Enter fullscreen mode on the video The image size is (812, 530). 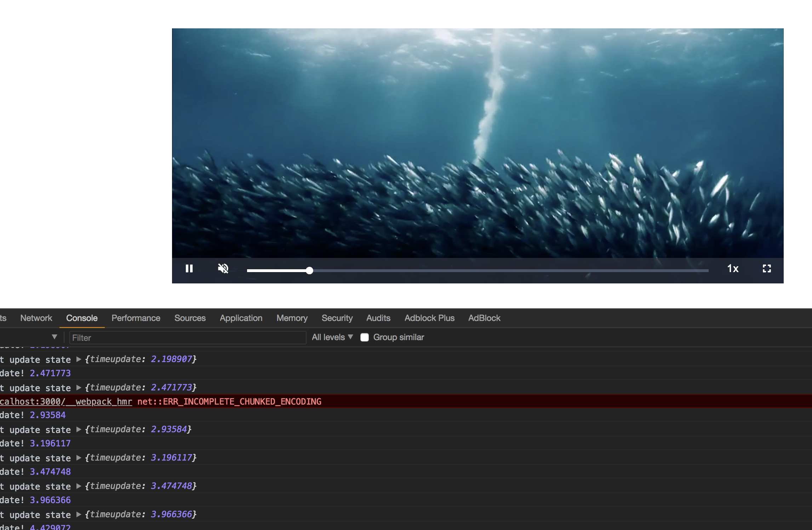click(x=767, y=269)
